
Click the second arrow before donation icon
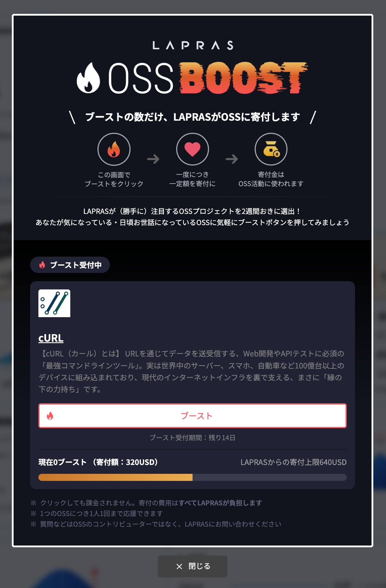click(x=232, y=159)
